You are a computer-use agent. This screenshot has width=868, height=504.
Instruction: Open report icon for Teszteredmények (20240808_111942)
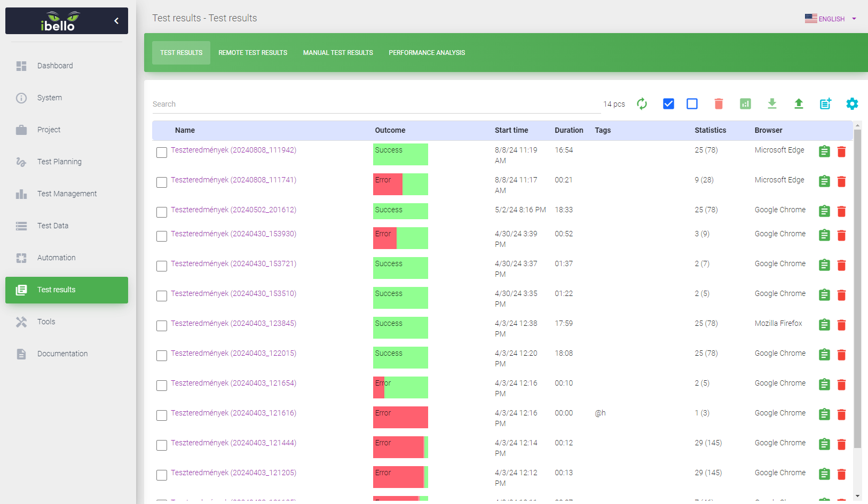[x=824, y=151]
